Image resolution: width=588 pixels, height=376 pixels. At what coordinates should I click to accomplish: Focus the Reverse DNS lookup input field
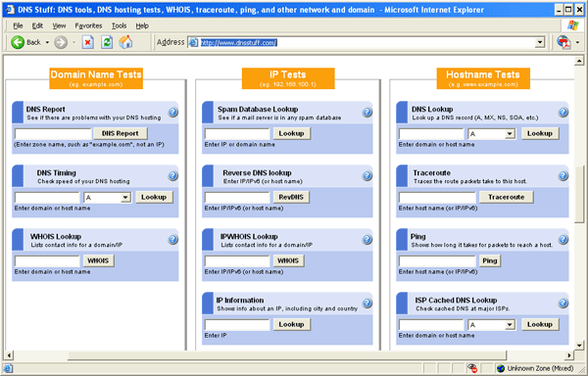(237, 198)
